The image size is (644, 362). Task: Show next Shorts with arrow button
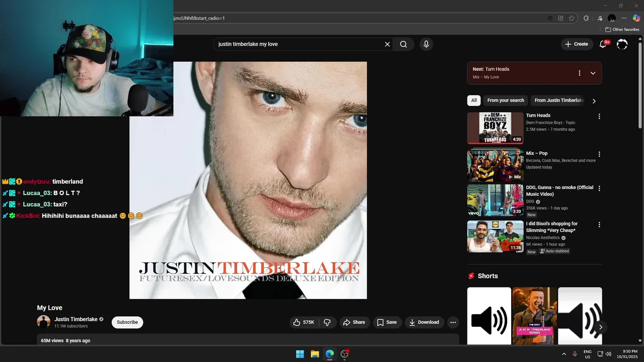[x=600, y=327]
